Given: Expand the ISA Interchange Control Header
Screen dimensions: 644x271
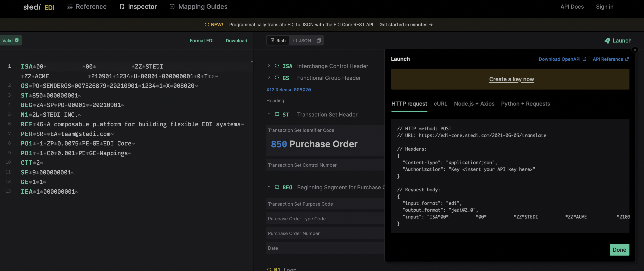Looking at the screenshot, I should coord(269,66).
